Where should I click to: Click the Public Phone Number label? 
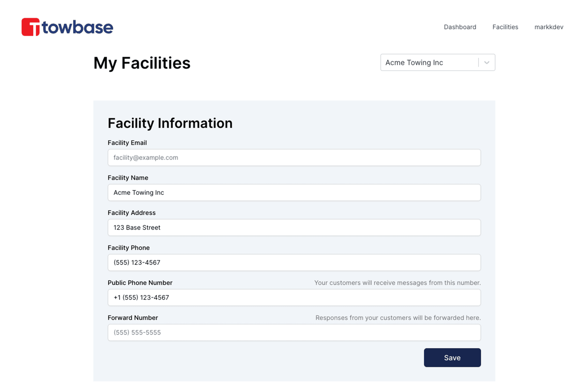(140, 283)
